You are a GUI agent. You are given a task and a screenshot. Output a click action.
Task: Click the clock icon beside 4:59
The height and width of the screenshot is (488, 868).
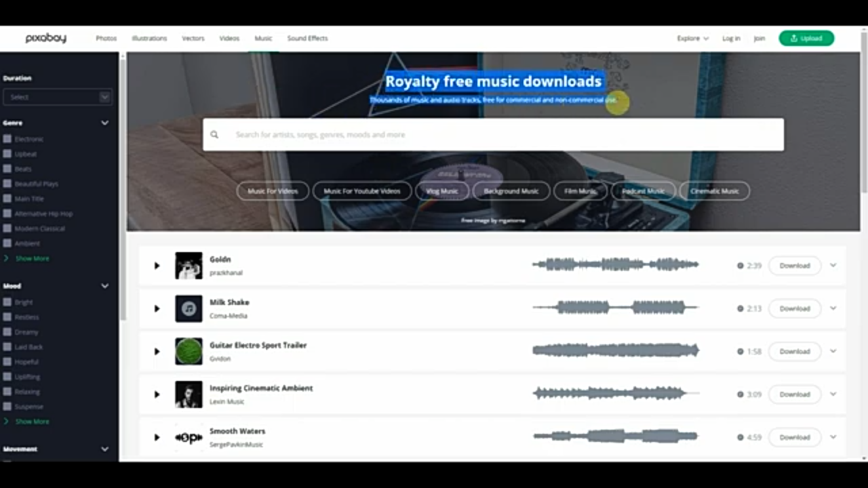(741, 437)
